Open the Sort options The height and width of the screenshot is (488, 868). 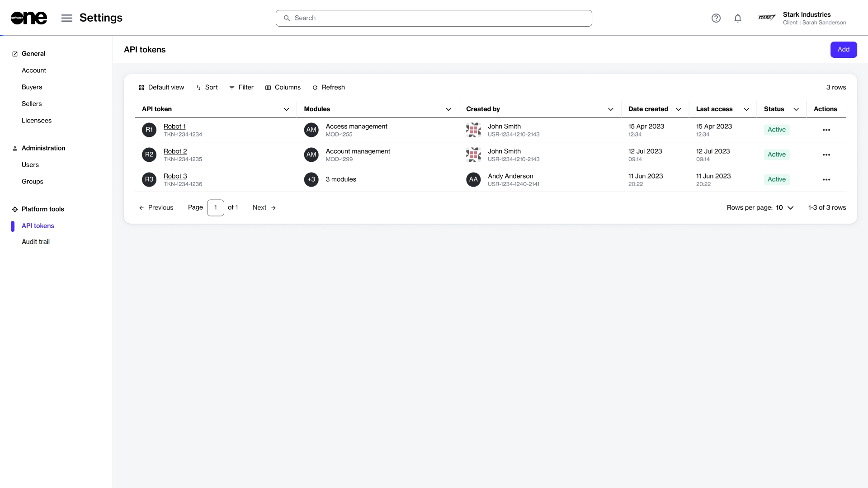(x=207, y=88)
